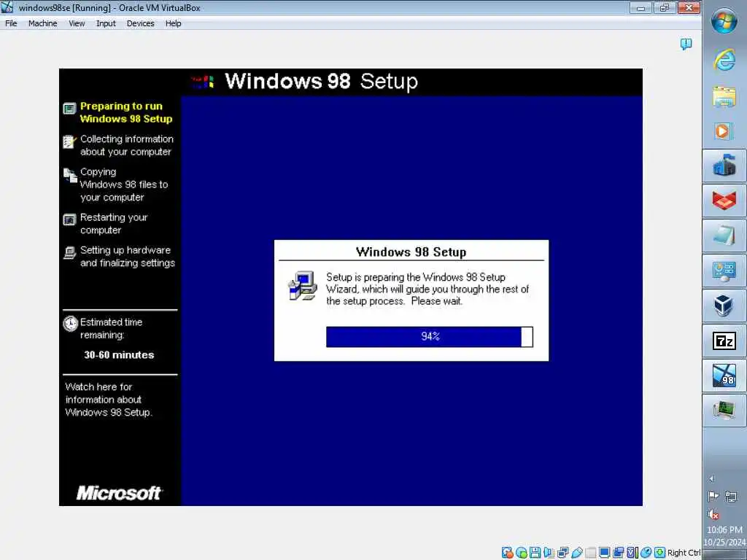
Task: Switch to the Control Panel taskbar button
Action: click(x=724, y=271)
